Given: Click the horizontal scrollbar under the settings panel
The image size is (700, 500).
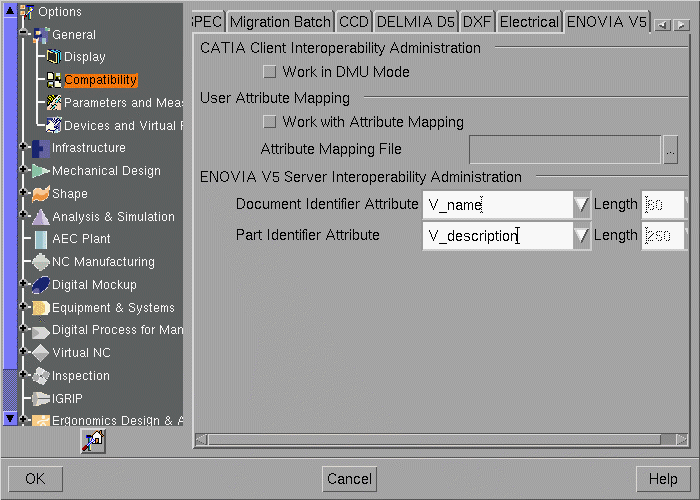Looking at the screenshot, I should pos(440,439).
